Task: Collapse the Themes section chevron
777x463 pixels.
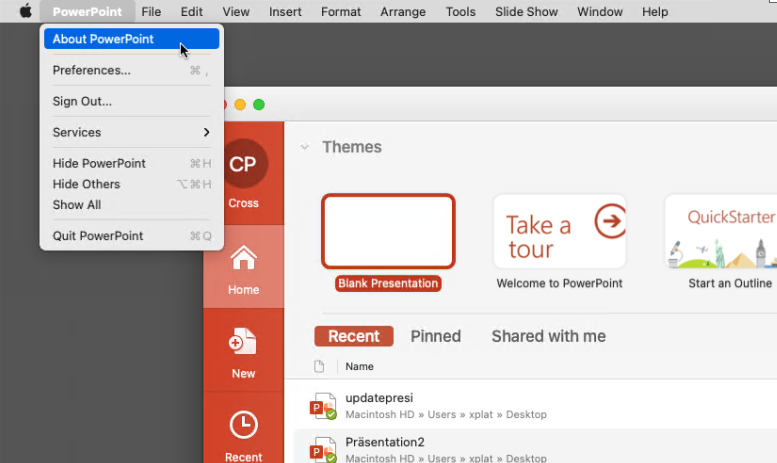Action: tap(305, 147)
